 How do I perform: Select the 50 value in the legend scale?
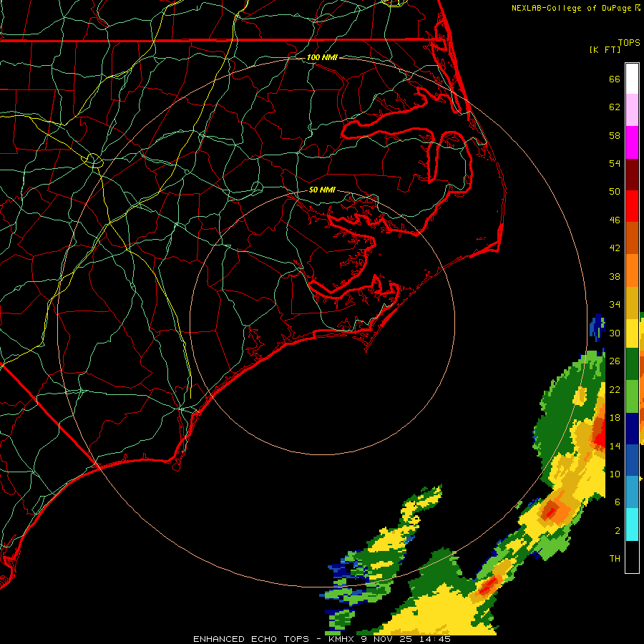615,192
